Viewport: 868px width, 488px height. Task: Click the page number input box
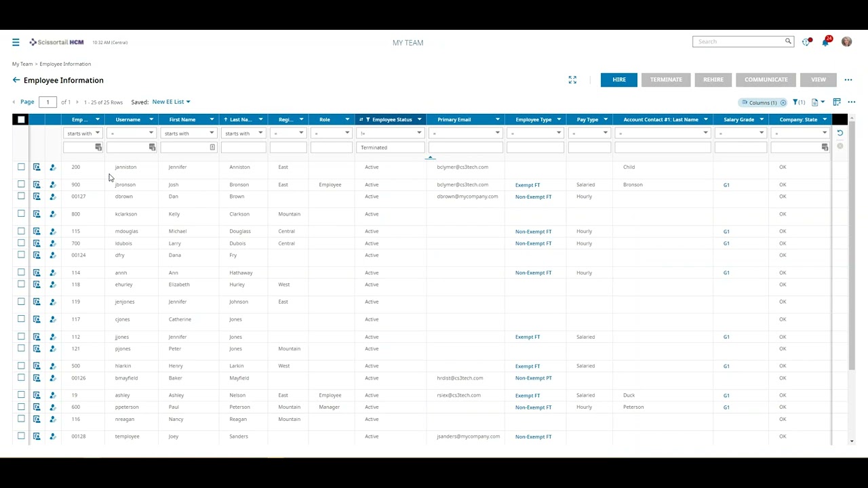(x=47, y=102)
